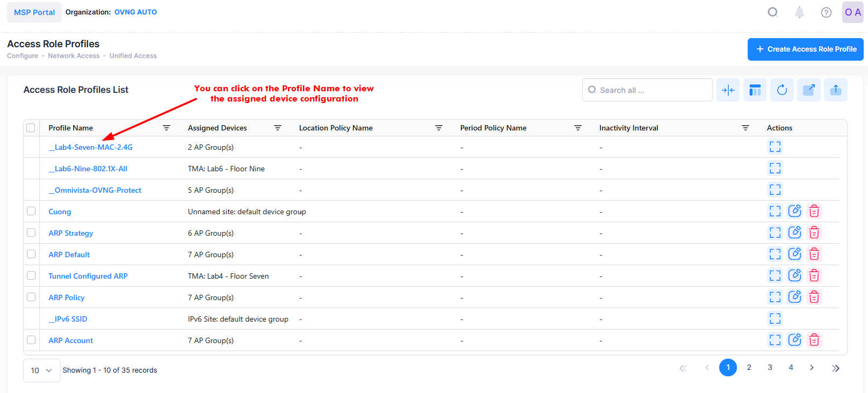868x393 pixels.
Task: Click the notification bell icon
Action: [799, 12]
